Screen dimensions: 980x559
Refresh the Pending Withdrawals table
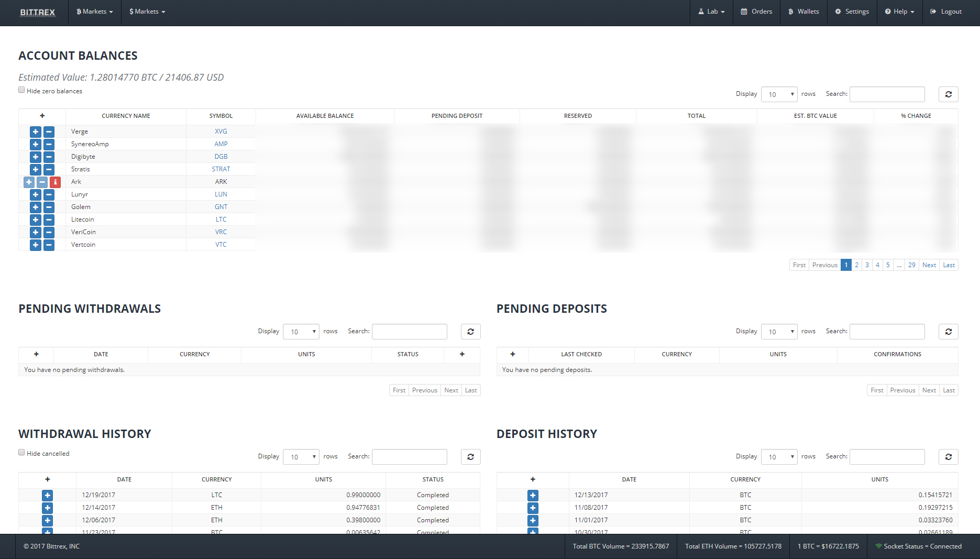pyautogui.click(x=470, y=332)
